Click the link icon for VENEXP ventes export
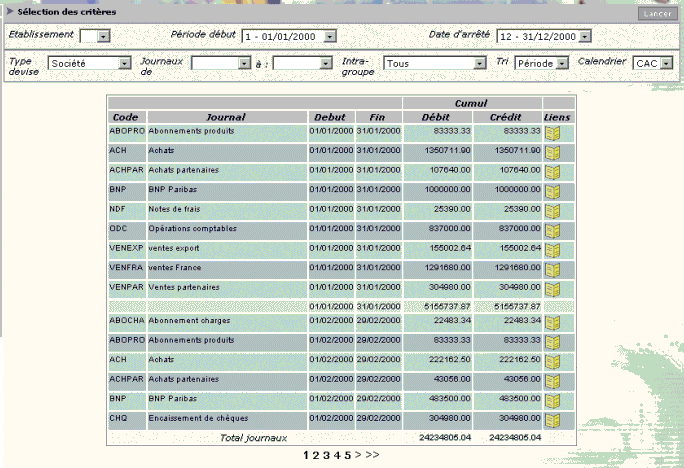The image size is (684, 468). [552, 251]
